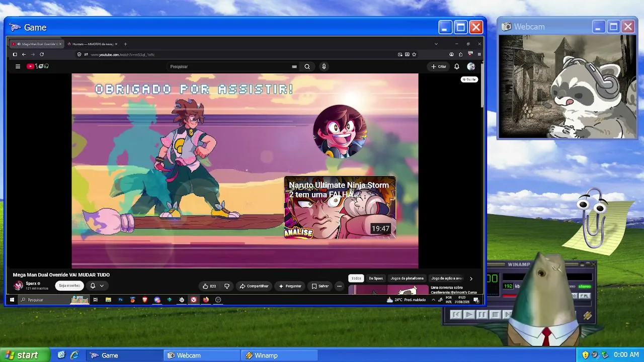Click the browser address bar URL
Image resolution: width=644 pixels, height=362 pixels.
tap(123, 54)
